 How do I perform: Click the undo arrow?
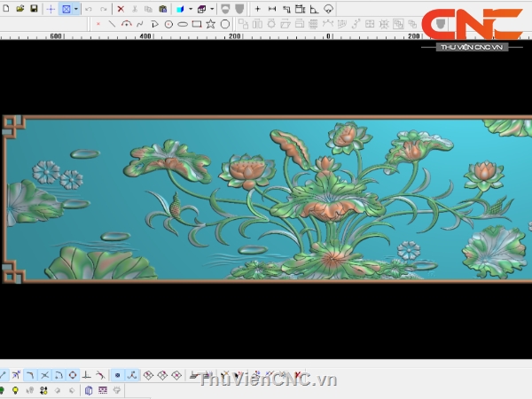click(89, 9)
